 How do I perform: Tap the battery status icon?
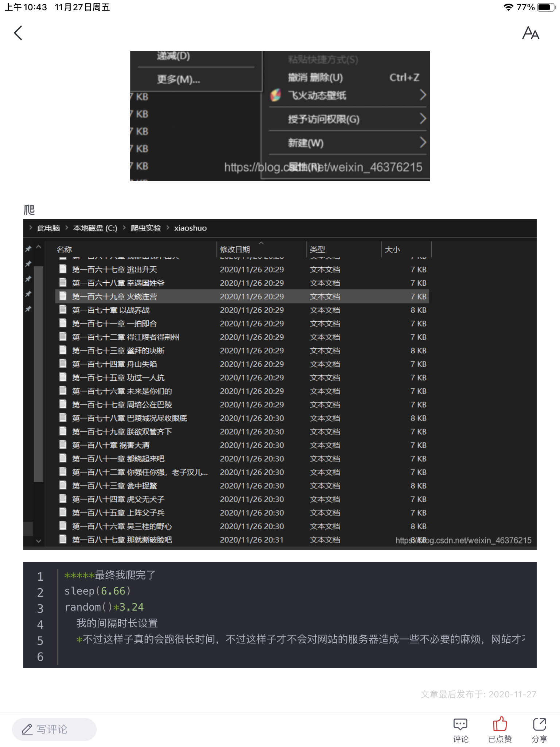click(546, 7)
